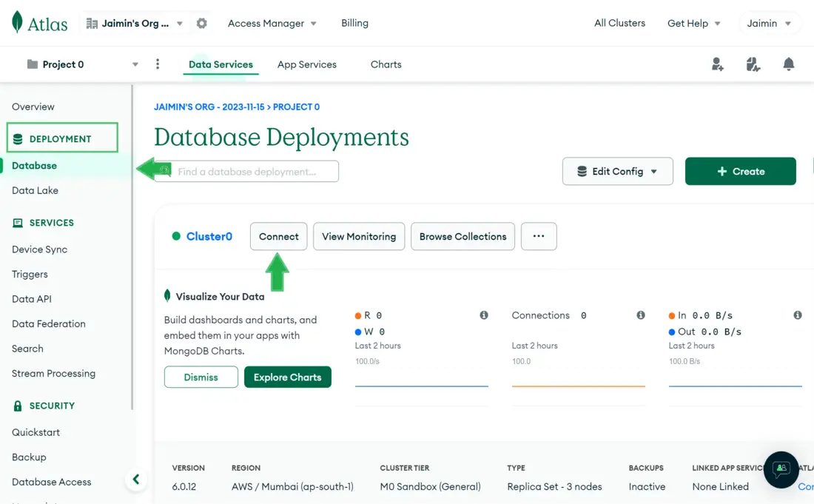Viewport: 814px width, 504px height.
Task: Open the Cluster0 link
Action: click(x=209, y=237)
